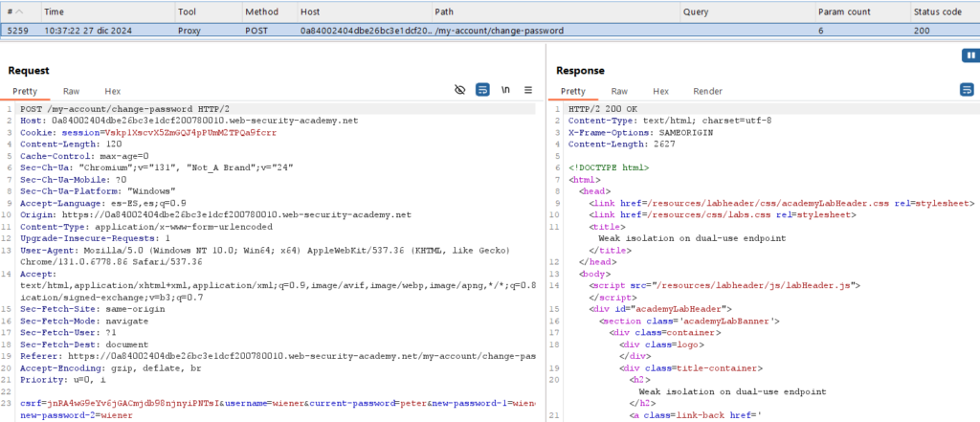Click the POST method cell in history row
980x422 pixels.
pos(256,30)
